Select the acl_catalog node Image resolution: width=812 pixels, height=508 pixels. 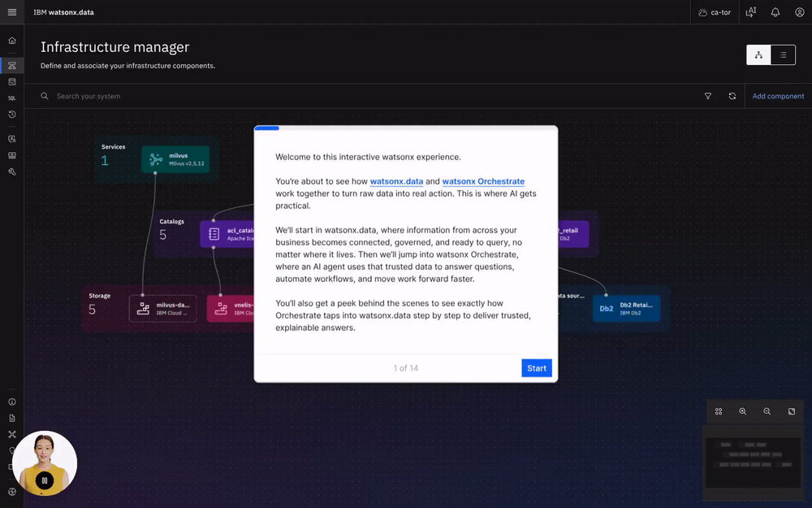tap(227, 234)
